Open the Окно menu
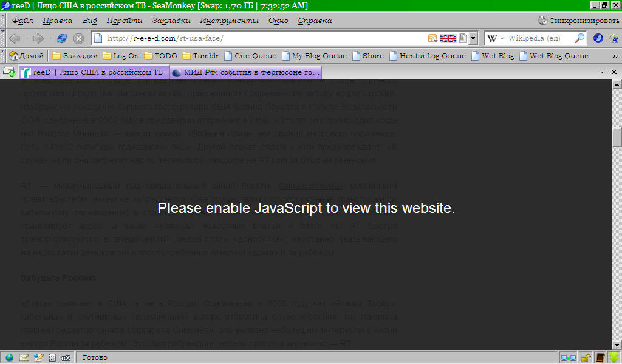622x364 pixels. point(278,21)
